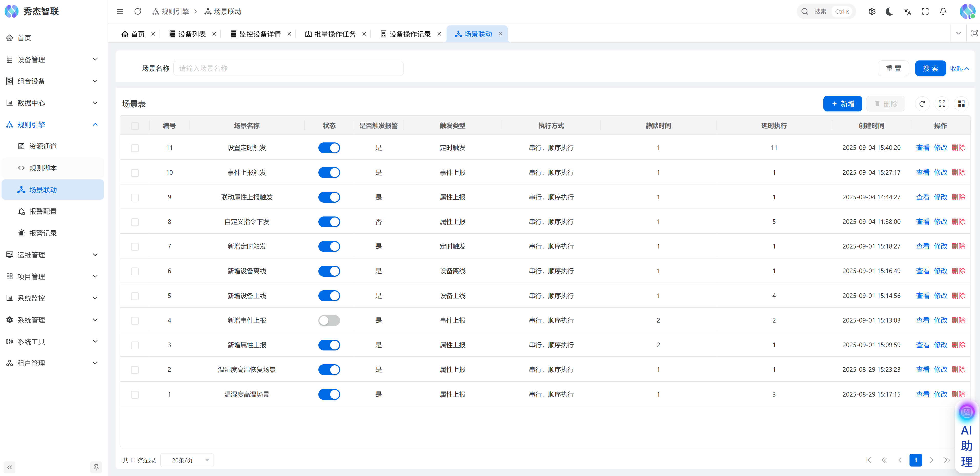Switch to the 设备列表 tab
Viewport: 980px width, 476px height.
[x=192, y=34]
